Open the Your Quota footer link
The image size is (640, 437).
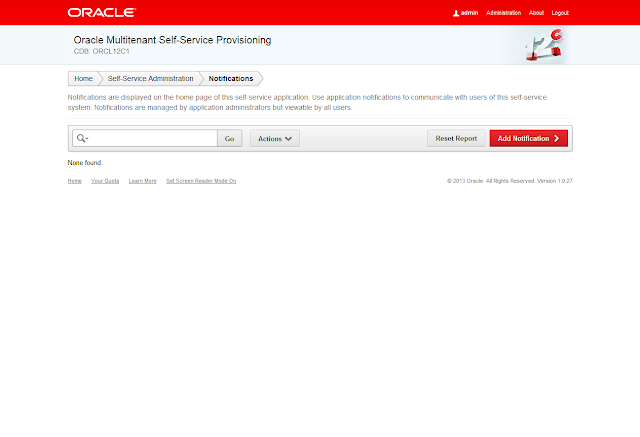click(x=105, y=181)
